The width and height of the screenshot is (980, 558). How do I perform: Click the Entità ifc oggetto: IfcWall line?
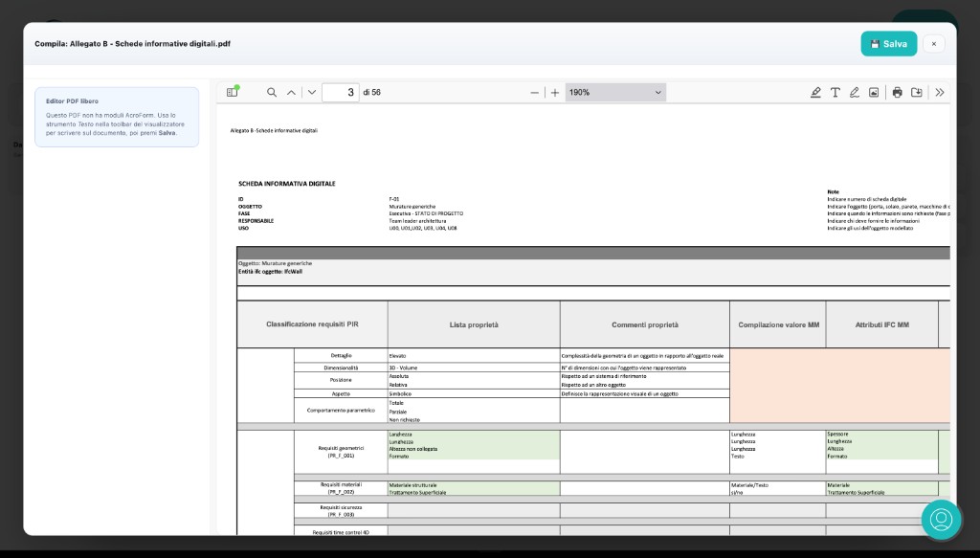pos(270,272)
